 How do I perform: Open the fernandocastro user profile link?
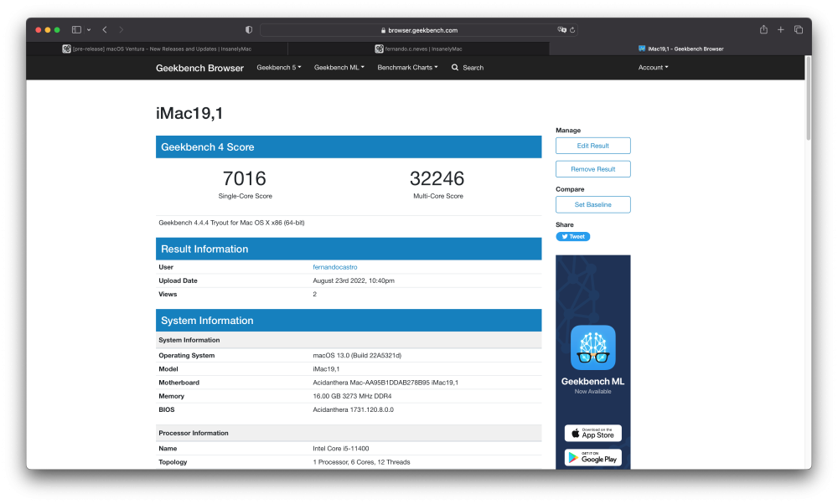335,267
